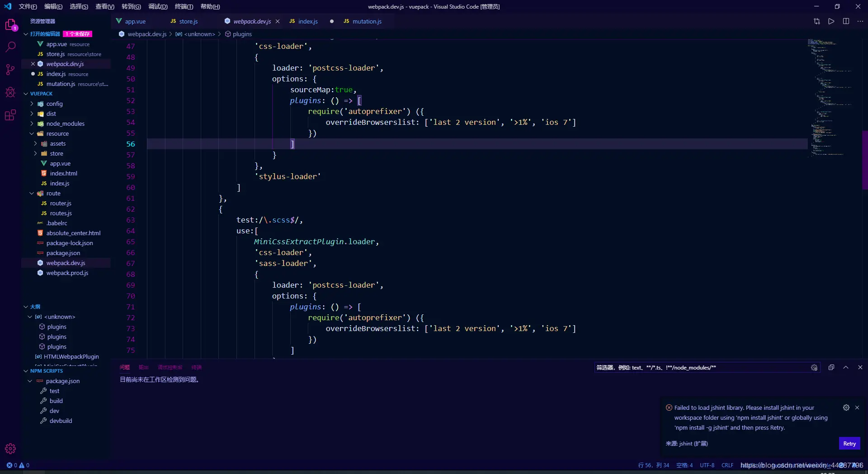Close the webpack.dev.js editor tab
This screenshot has height=474, width=868.
pos(278,21)
